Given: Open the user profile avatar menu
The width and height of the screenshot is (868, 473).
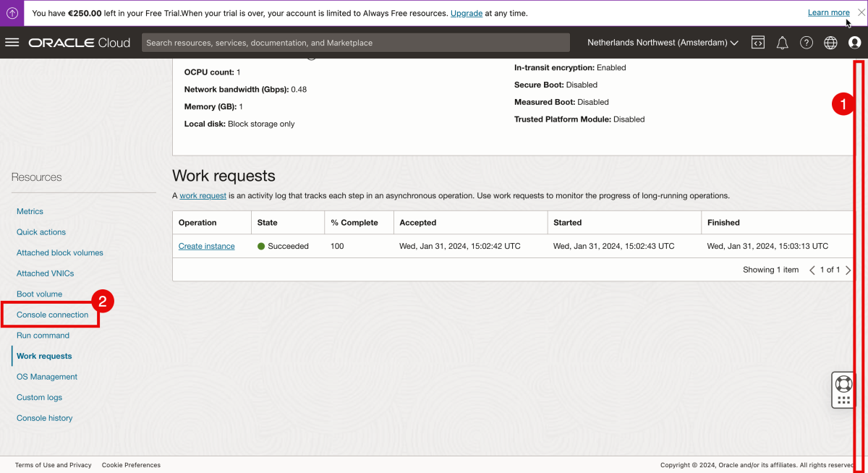Looking at the screenshot, I should [855, 42].
